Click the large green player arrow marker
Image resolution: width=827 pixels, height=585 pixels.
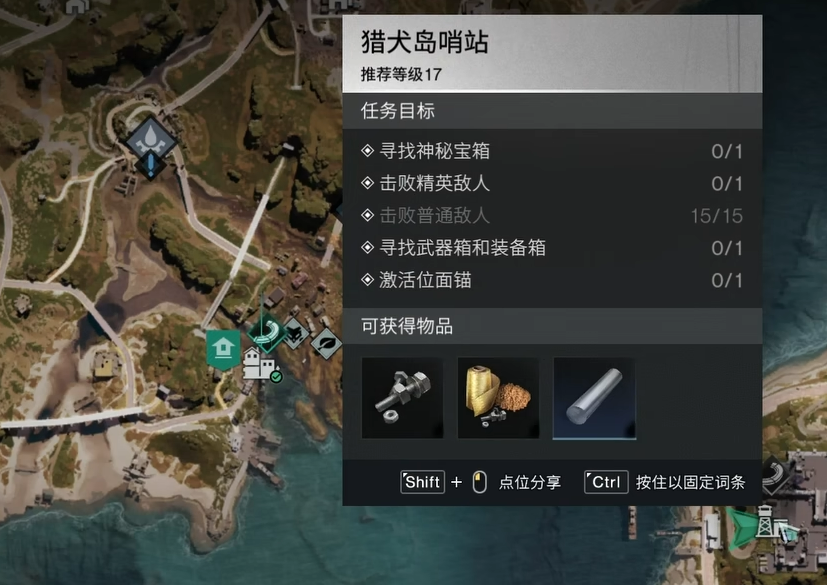(743, 528)
